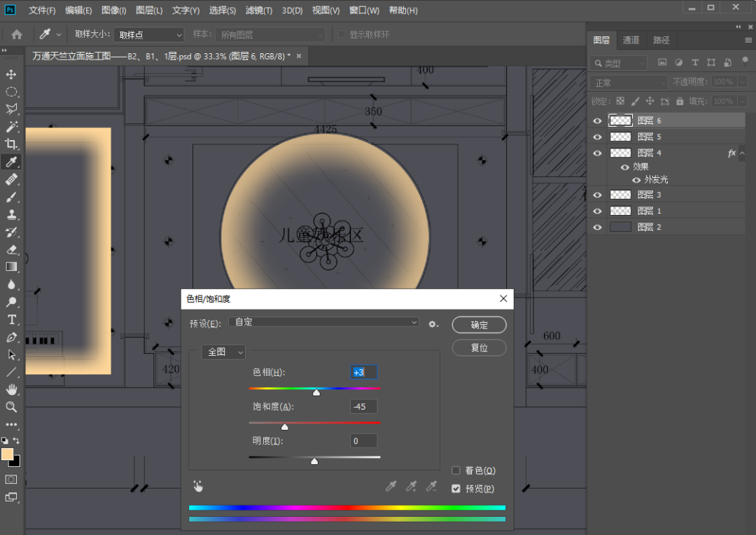
Task: Collapse effects list of 图层 4
Action: coord(742,153)
